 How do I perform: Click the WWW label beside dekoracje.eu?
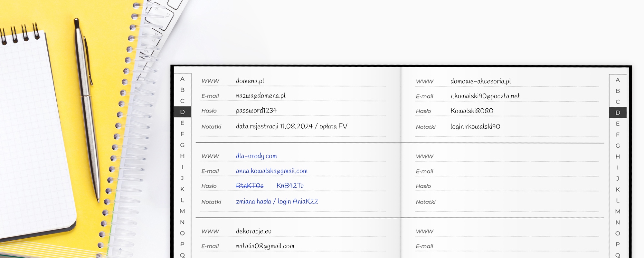point(210,232)
